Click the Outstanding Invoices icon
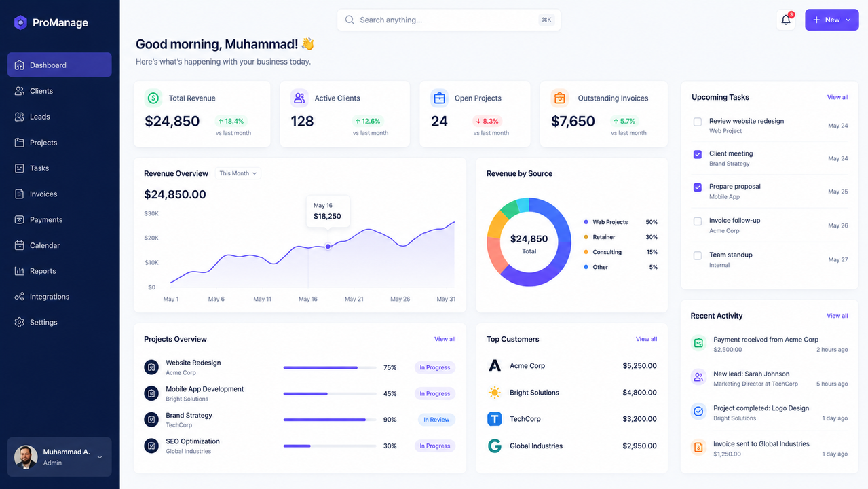The width and height of the screenshot is (868, 489). click(x=560, y=98)
